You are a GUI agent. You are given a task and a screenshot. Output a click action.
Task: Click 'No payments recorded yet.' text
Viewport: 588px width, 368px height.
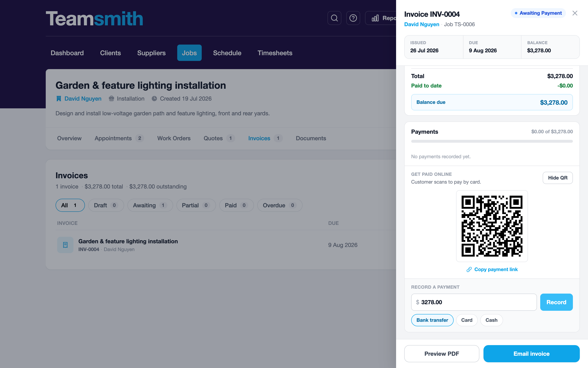click(x=441, y=156)
